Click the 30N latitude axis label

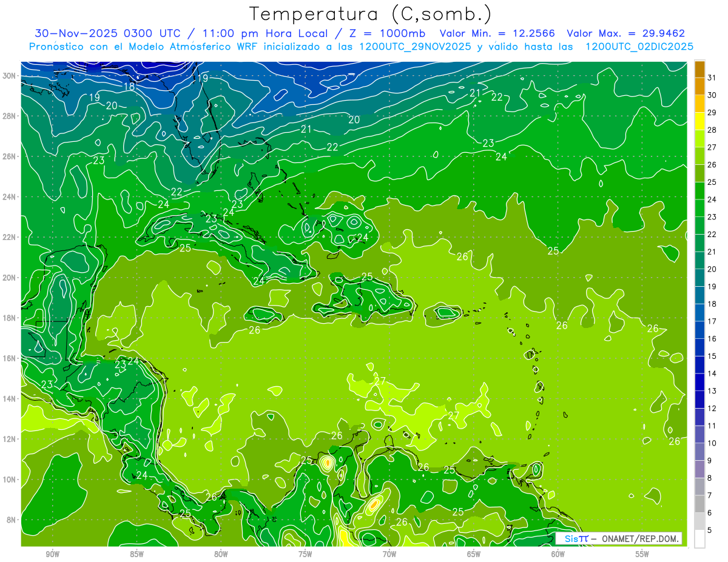pyautogui.click(x=10, y=76)
